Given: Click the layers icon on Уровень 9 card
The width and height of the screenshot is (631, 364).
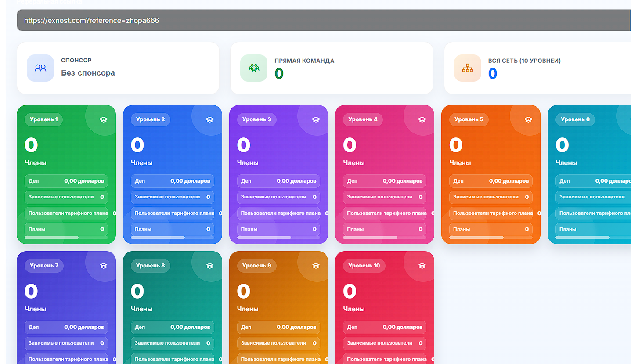Looking at the screenshot, I should tap(316, 266).
